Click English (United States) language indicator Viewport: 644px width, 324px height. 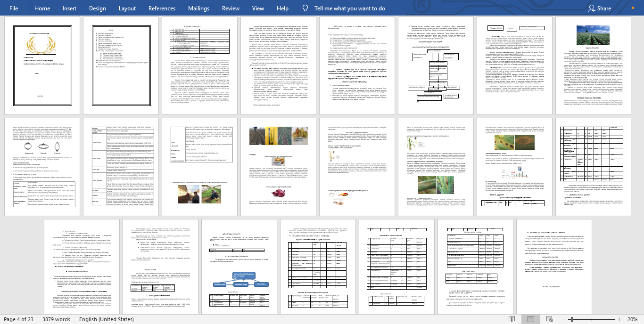pyautogui.click(x=107, y=319)
